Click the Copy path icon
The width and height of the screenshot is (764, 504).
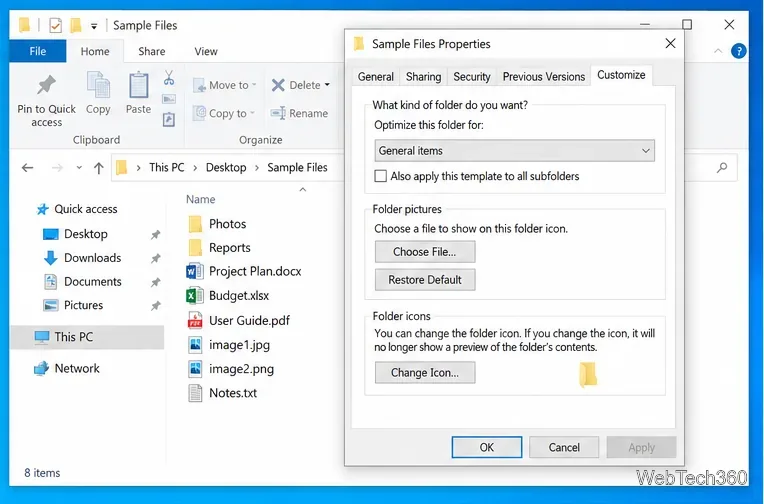pos(169,99)
